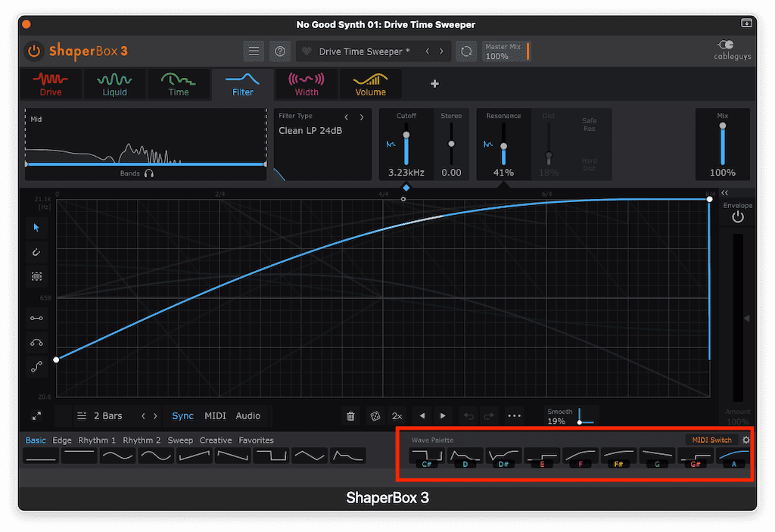The width and height of the screenshot is (775, 532).
Task: Click the trash icon to clear the wave
Action: (350, 415)
